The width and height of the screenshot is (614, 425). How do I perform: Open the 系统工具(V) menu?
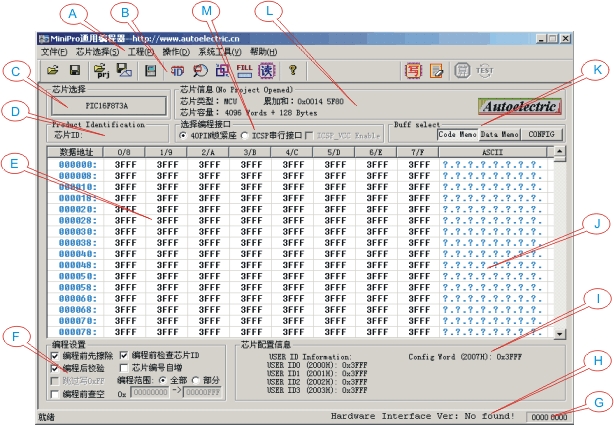coord(220,52)
